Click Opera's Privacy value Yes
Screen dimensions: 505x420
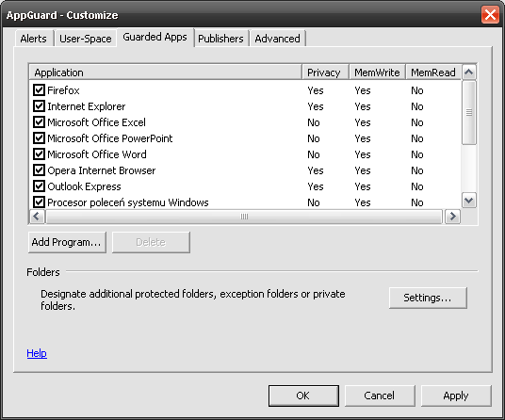(x=316, y=170)
